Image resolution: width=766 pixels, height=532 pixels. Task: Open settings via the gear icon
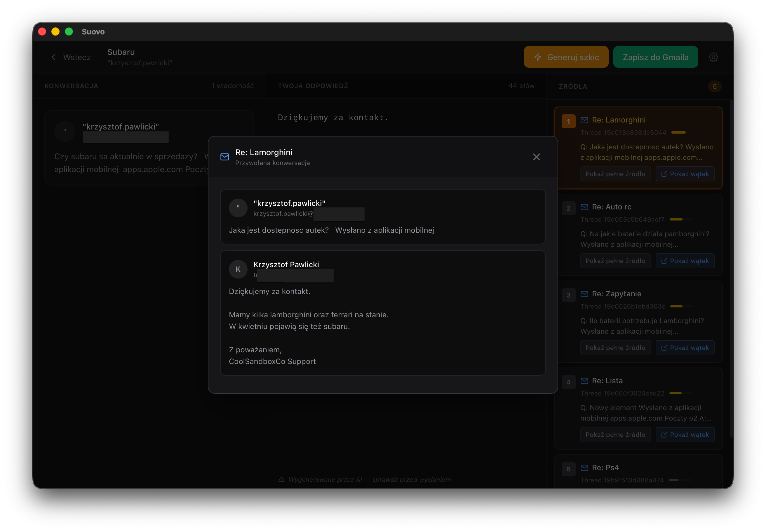click(713, 57)
